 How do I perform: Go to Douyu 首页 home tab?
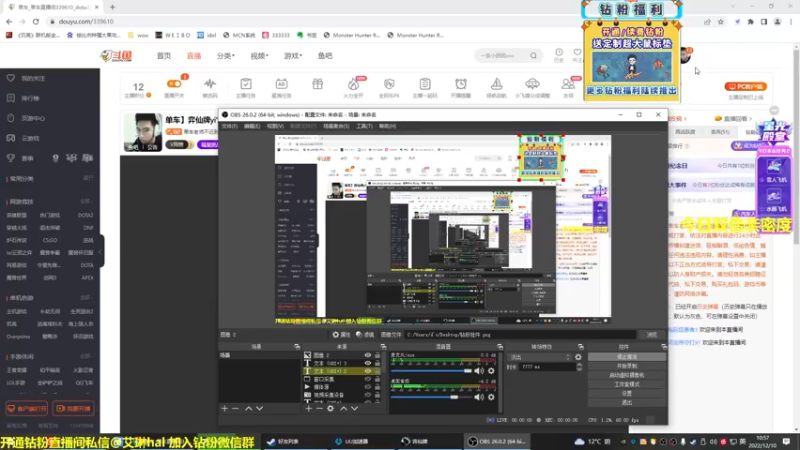(164, 56)
